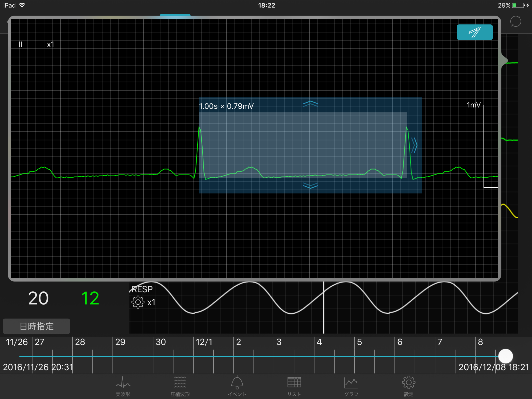Jump to 29 on the timeline
The height and width of the screenshot is (399, 532).
[120, 342]
